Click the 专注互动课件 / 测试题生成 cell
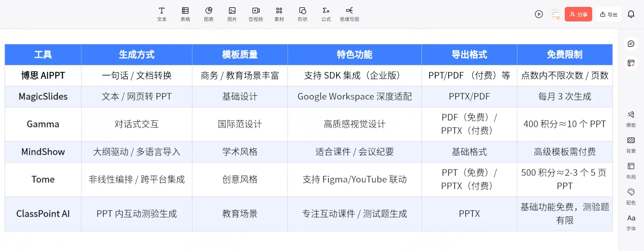This screenshot has width=644, height=251. (355, 214)
